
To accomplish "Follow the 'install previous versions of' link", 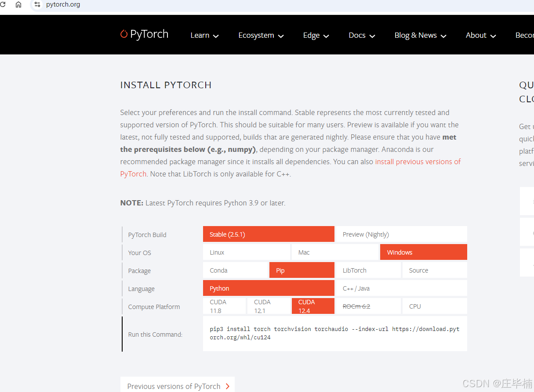I will point(418,162).
